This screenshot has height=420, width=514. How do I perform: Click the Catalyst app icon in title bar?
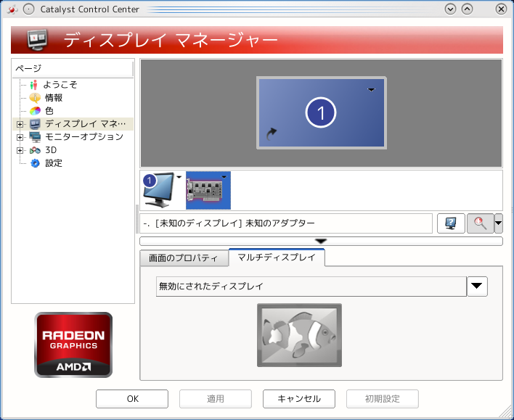[x=12, y=9]
